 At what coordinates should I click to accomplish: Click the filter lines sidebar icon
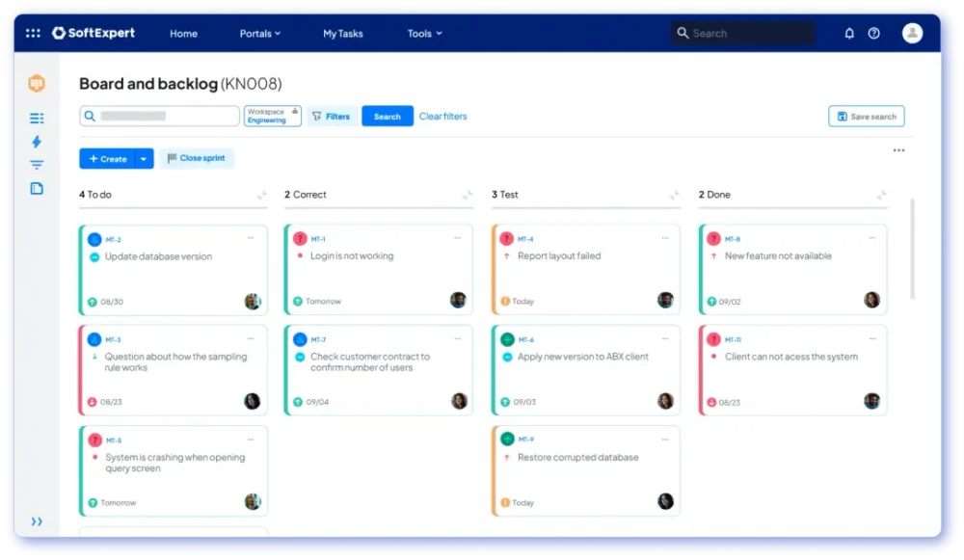point(37,165)
